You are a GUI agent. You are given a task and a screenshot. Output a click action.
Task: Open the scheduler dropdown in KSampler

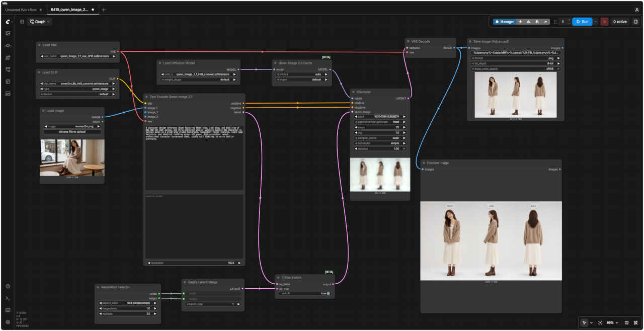click(380, 143)
